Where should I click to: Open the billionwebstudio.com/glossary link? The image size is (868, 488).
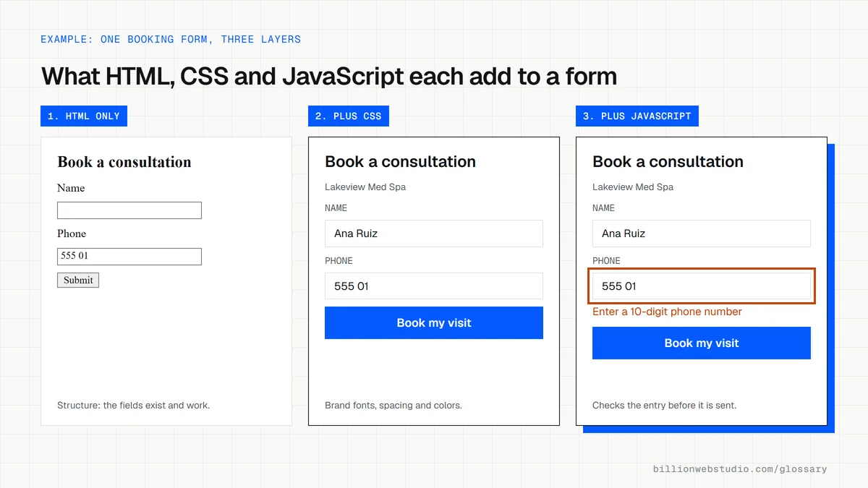tap(740, 469)
